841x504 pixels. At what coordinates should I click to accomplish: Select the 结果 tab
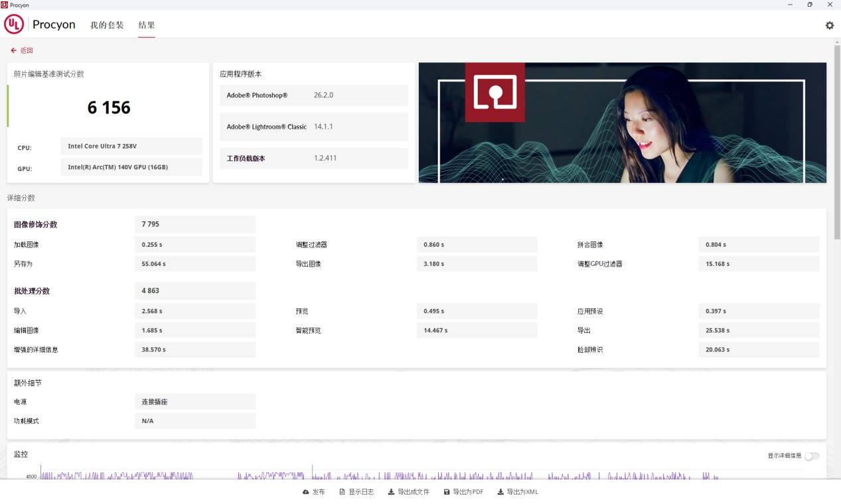146,25
